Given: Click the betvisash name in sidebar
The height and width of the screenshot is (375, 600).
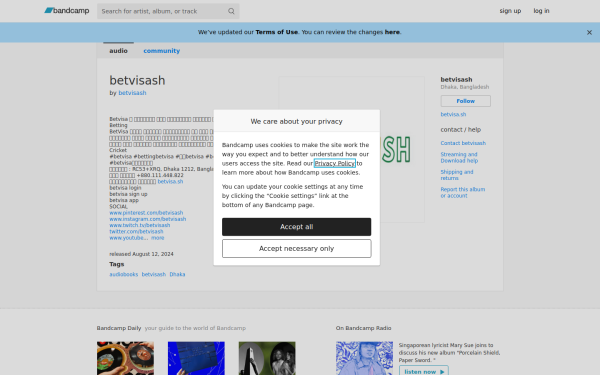Looking at the screenshot, I should pos(456,80).
